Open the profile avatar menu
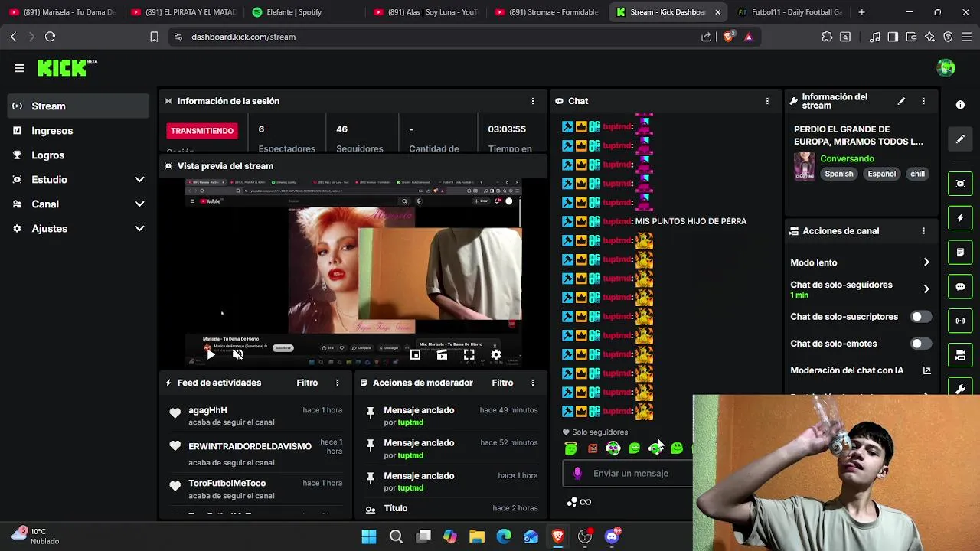The width and height of the screenshot is (980, 551). [946, 68]
